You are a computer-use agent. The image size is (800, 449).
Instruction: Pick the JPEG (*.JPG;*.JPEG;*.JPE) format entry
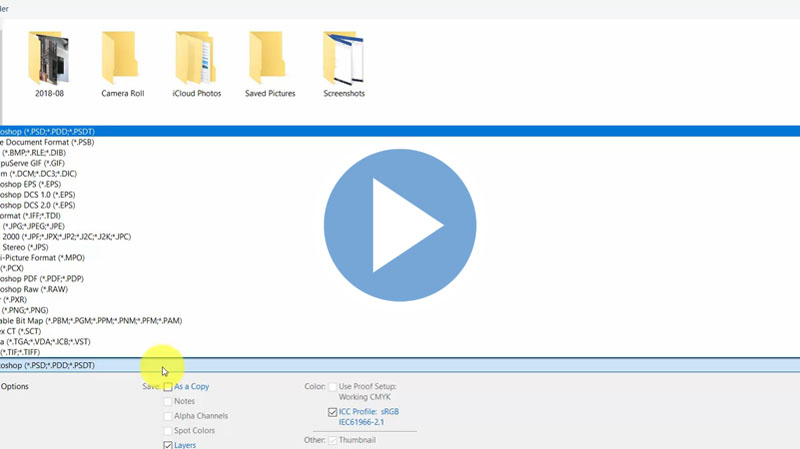pyautogui.click(x=50, y=226)
